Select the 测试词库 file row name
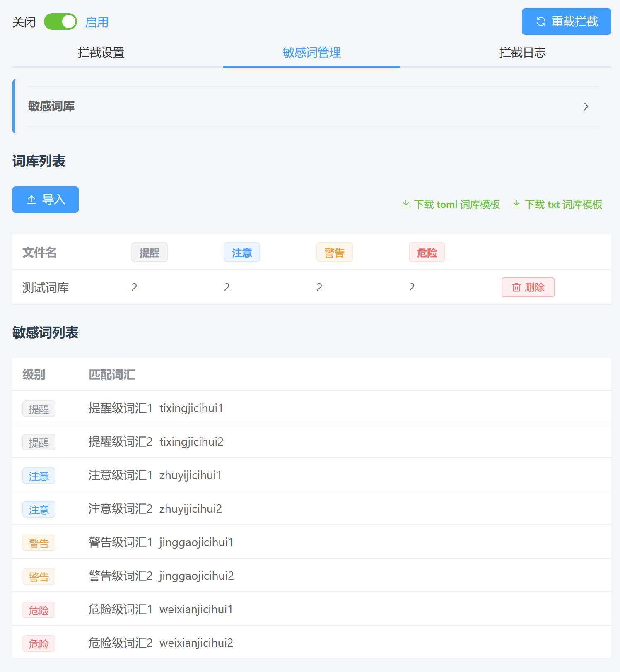This screenshot has height=672, width=620. 46,287
